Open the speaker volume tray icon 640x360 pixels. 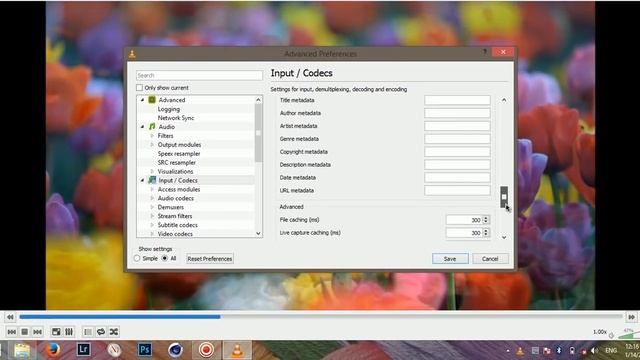click(x=595, y=351)
